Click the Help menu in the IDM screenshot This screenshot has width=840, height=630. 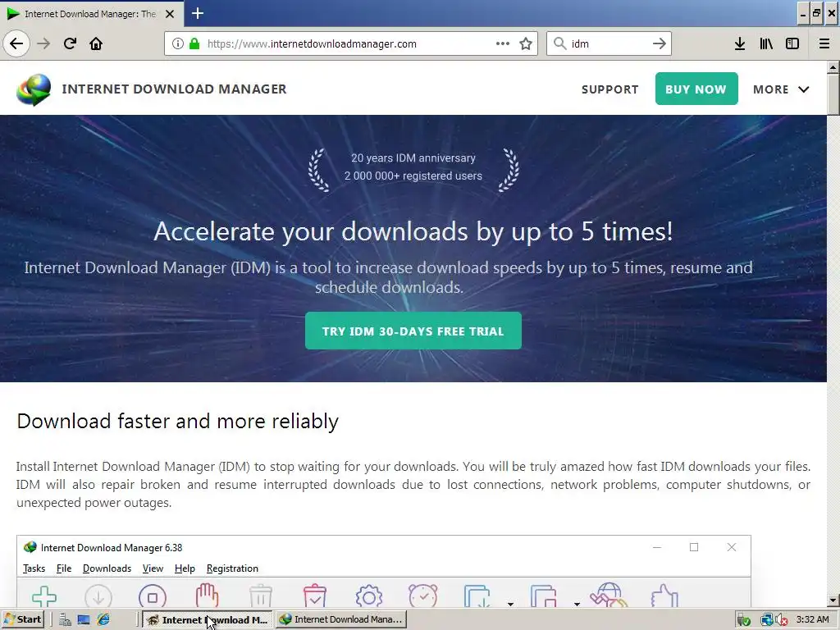[x=185, y=568]
